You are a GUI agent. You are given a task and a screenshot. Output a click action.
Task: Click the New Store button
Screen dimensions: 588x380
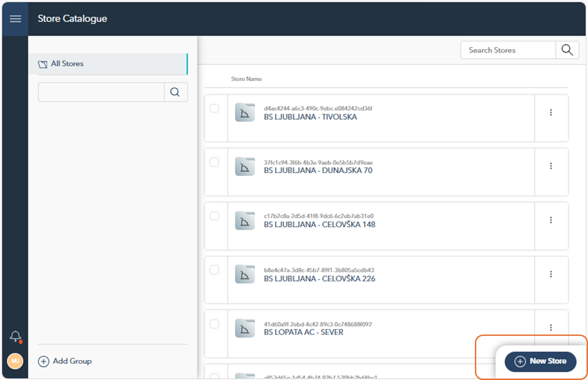[x=540, y=362]
